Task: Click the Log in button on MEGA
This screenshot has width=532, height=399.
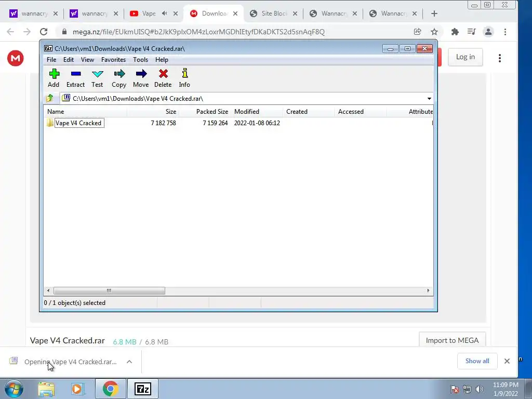Action: click(465, 57)
